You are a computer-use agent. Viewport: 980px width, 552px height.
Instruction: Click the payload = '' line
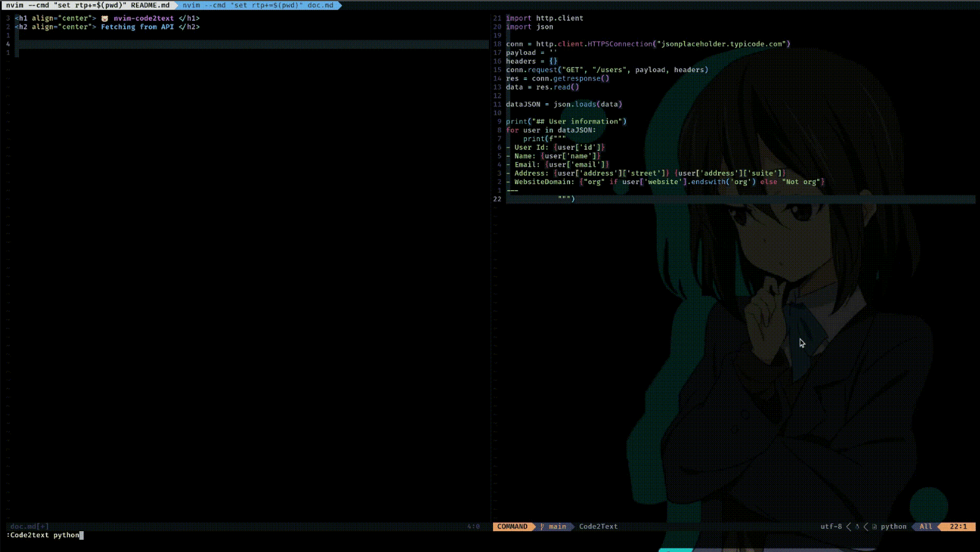coord(531,53)
